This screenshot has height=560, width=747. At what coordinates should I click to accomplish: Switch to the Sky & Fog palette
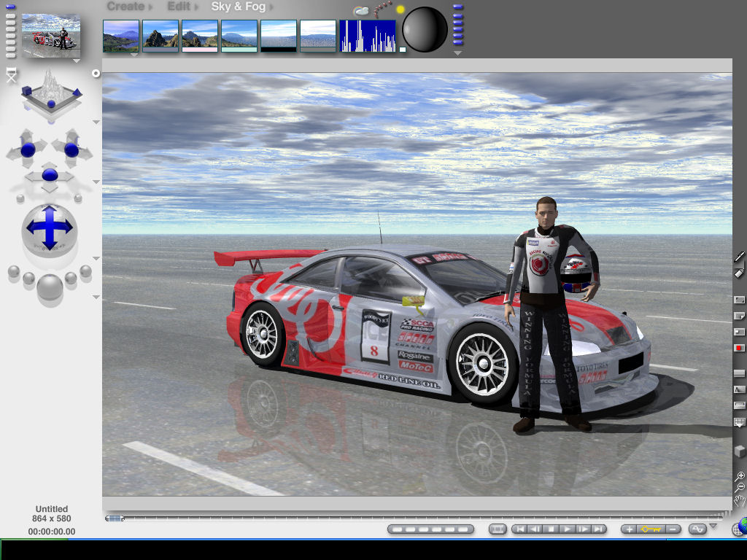(239, 7)
